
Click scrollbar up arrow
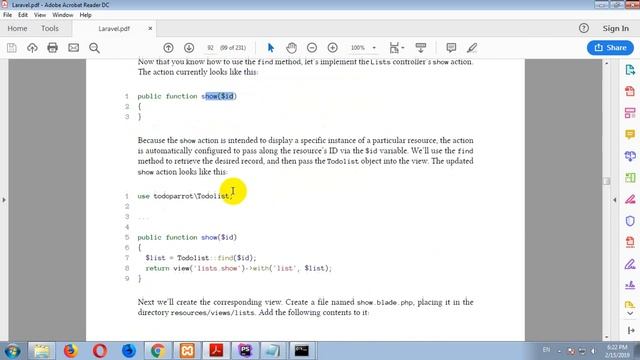[607, 63]
